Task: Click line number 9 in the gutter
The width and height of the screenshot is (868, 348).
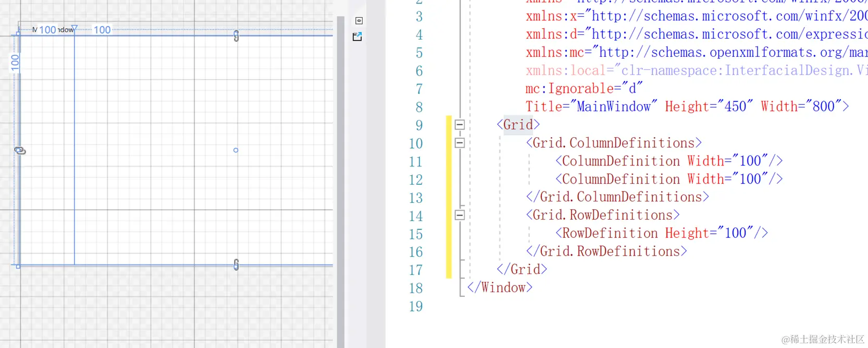Action: tap(419, 125)
